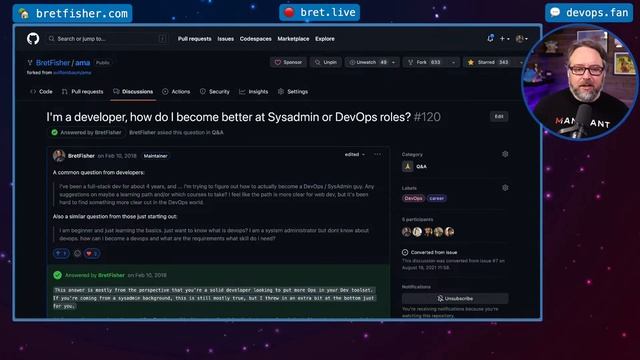Click the Sponsor heart button
Viewport: 640px width, 360px height.
point(288,62)
